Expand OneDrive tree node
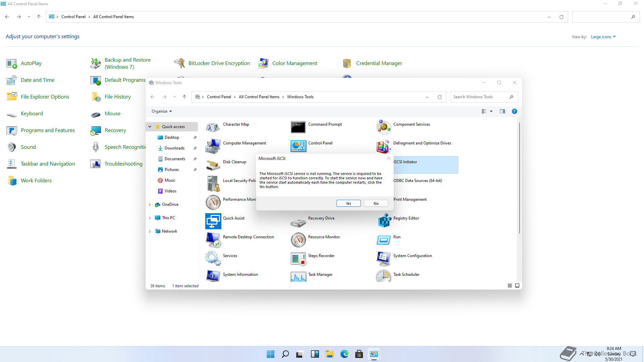644x362 pixels. click(150, 204)
